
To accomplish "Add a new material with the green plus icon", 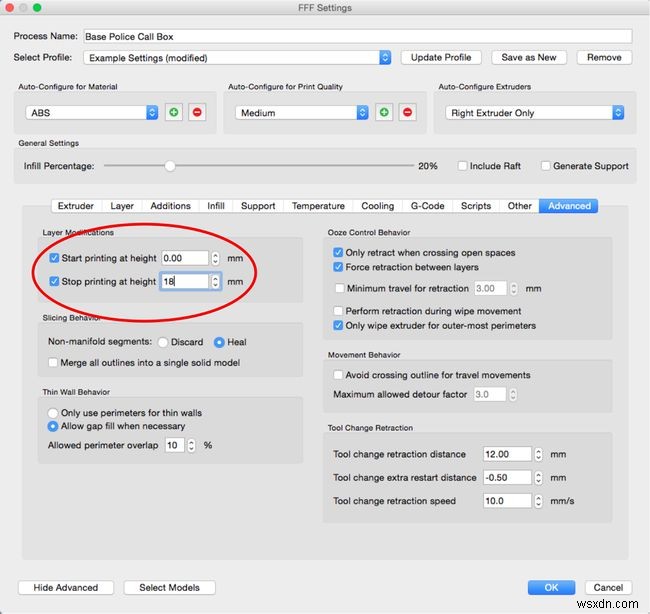I will (174, 112).
